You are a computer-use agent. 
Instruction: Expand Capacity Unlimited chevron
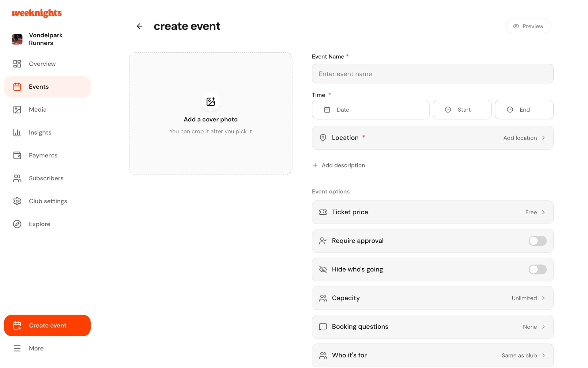point(544,298)
